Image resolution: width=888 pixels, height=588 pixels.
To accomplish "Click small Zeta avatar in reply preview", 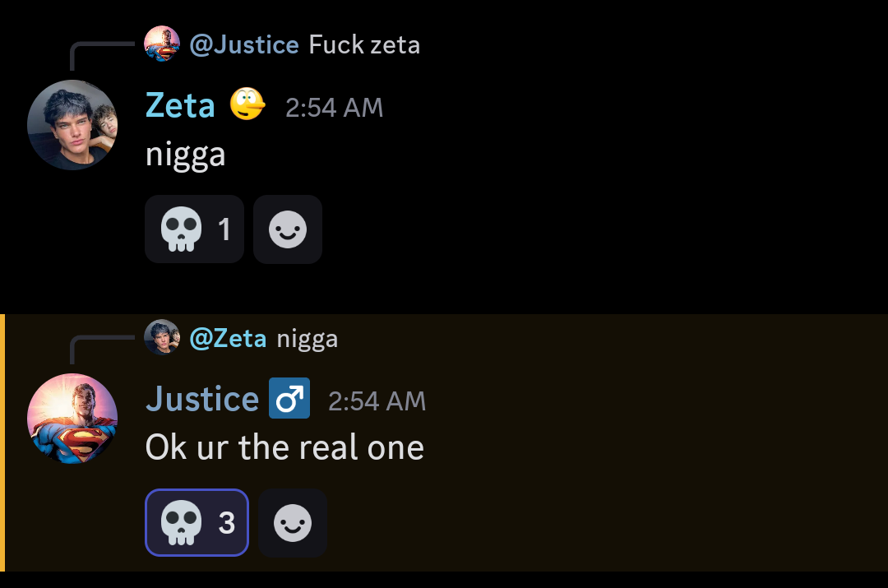I will pos(162,337).
